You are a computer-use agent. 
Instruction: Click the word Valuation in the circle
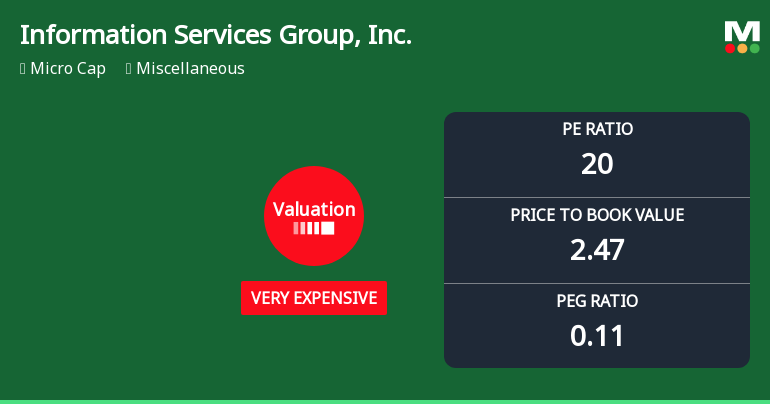(314, 210)
